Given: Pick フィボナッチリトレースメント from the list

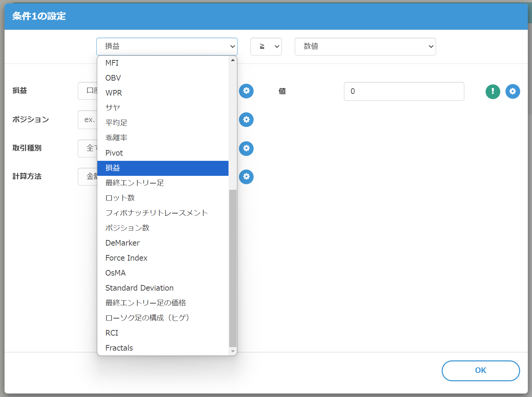Looking at the screenshot, I should click(157, 213).
